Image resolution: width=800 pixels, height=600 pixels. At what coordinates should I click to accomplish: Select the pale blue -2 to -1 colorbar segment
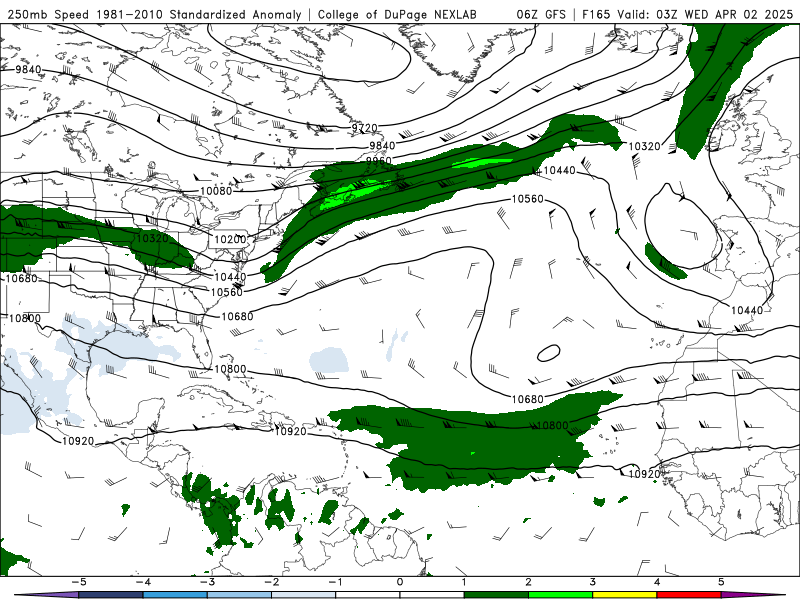pos(304,595)
